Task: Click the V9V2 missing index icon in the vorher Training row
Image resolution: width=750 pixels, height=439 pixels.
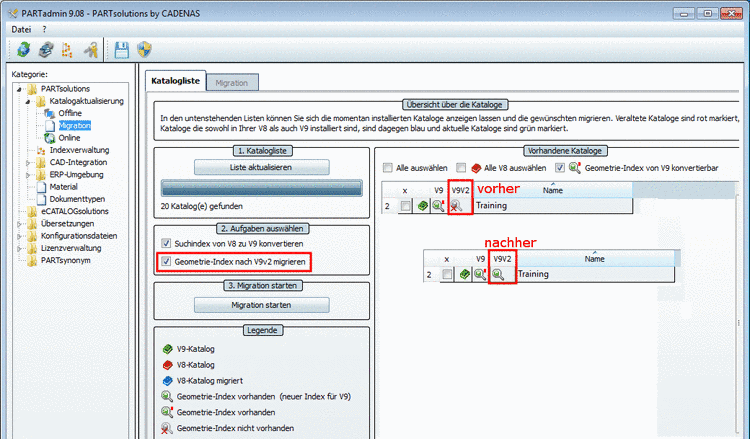Action: click(x=456, y=206)
